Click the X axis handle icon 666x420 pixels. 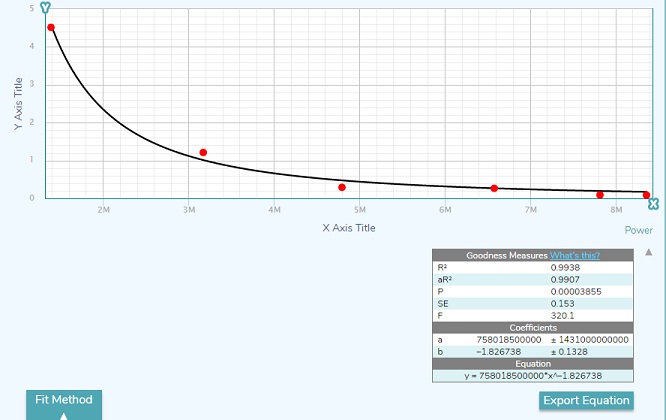coord(653,204)
